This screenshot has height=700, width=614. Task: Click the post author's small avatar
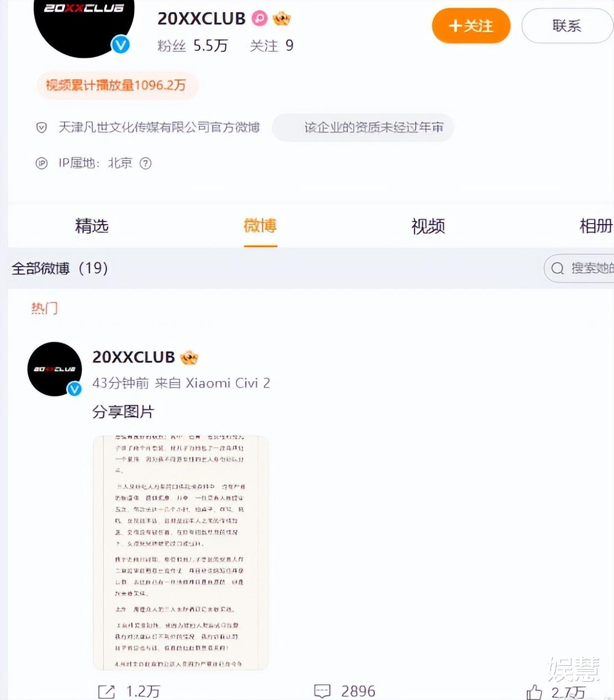point(55,369)
